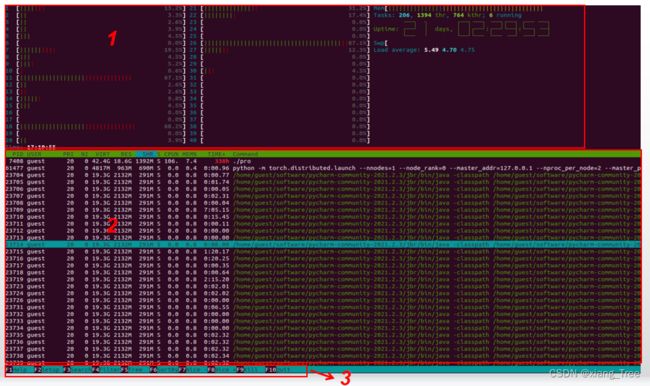650x386 pixels.
Task: Toggle F5 Tree view in function bar
Action: pyautogui.click(x=135, y=369)
